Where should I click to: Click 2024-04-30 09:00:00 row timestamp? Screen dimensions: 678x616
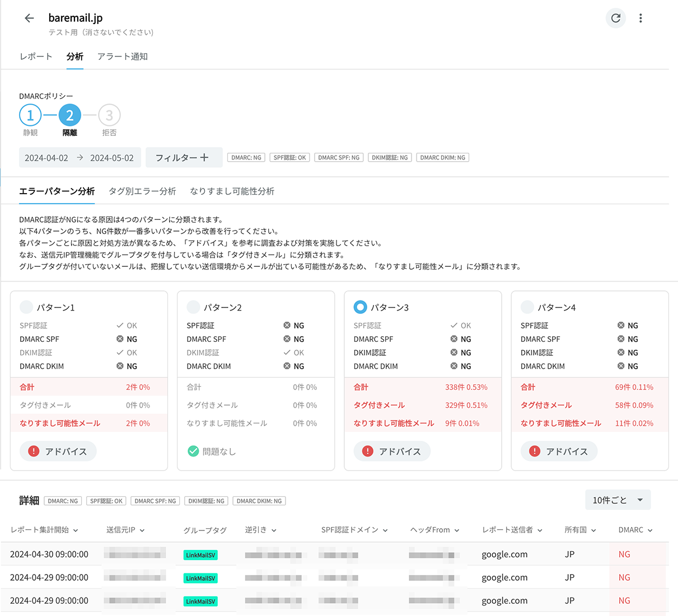point(49,554)
